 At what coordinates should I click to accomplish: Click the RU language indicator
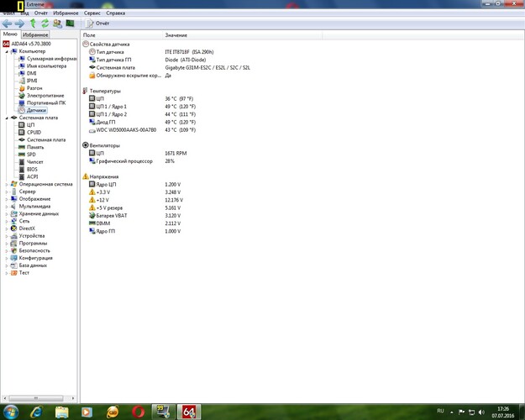441,411
